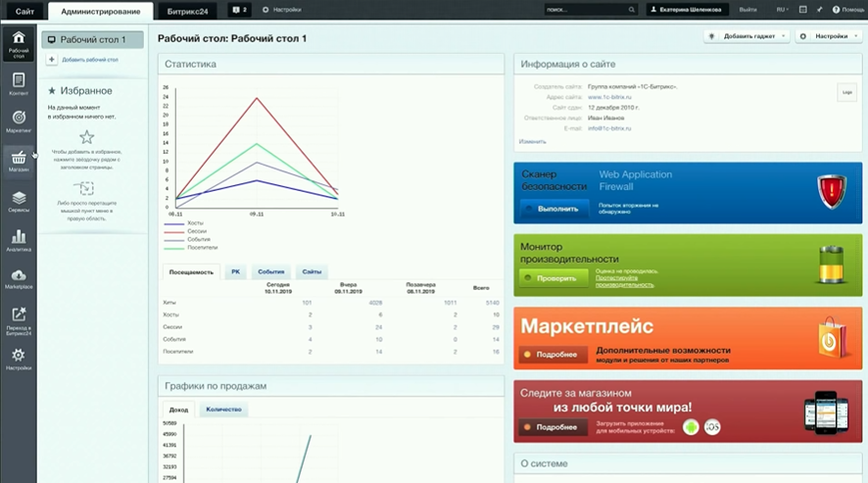Open the Контент sidebar section
Viewport: 868px width, 483px height.
coord(19,84)
